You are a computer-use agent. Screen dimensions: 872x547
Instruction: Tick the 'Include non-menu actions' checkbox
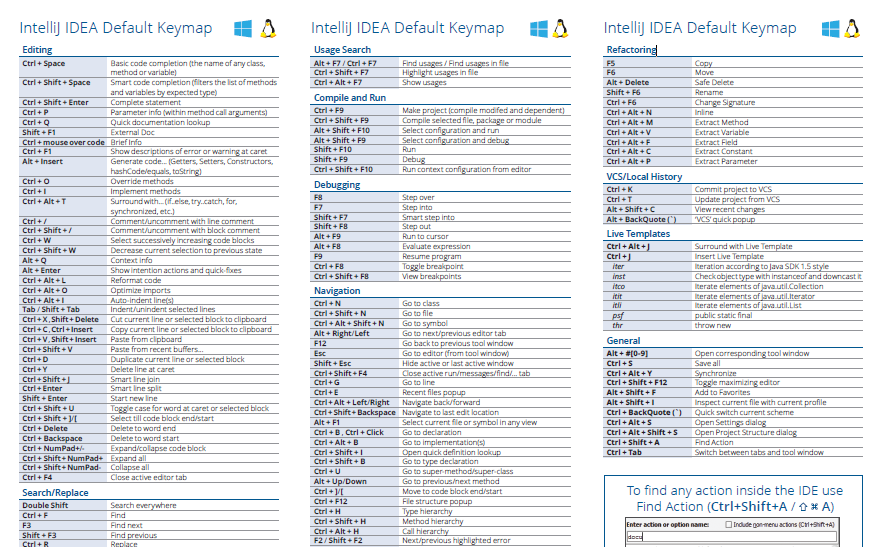(x=729, y=524)
